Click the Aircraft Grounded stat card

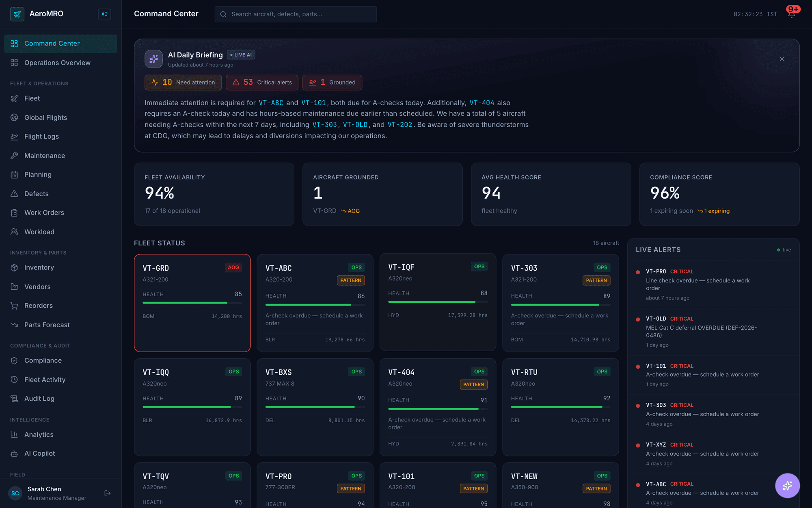point(382,194)
